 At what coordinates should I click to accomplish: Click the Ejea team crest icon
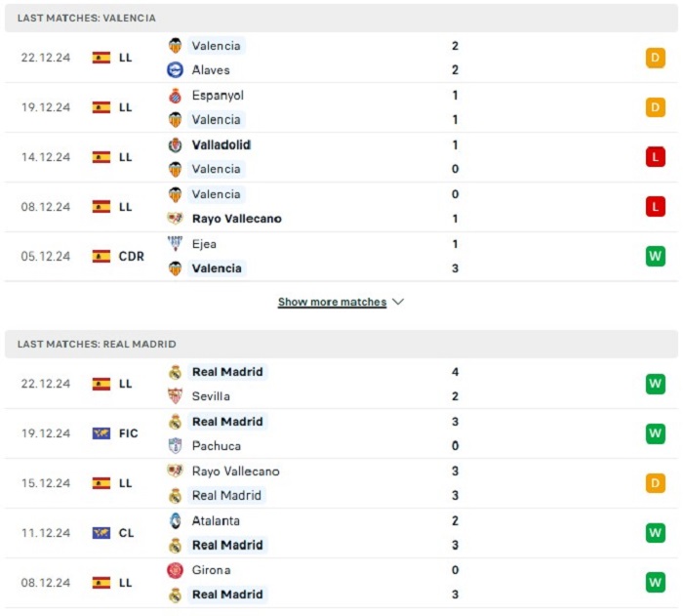pyautogui.click(x=175, y=244)
